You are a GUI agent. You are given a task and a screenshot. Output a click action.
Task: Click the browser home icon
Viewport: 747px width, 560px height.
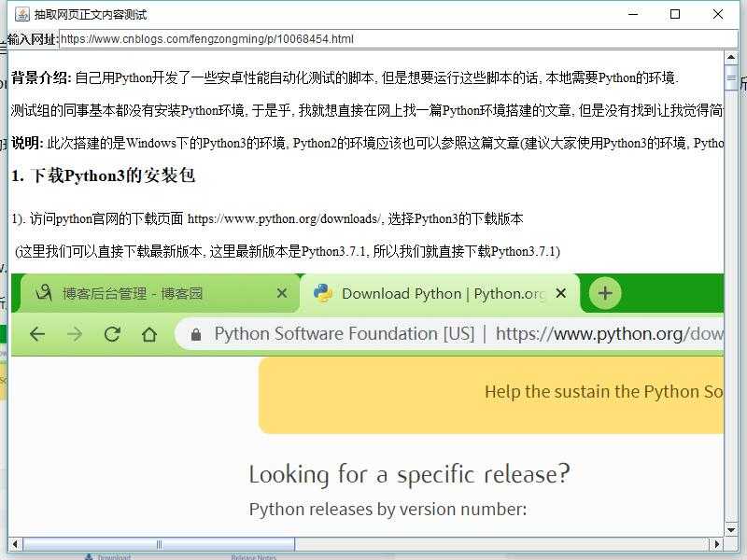tap(149, 334)
